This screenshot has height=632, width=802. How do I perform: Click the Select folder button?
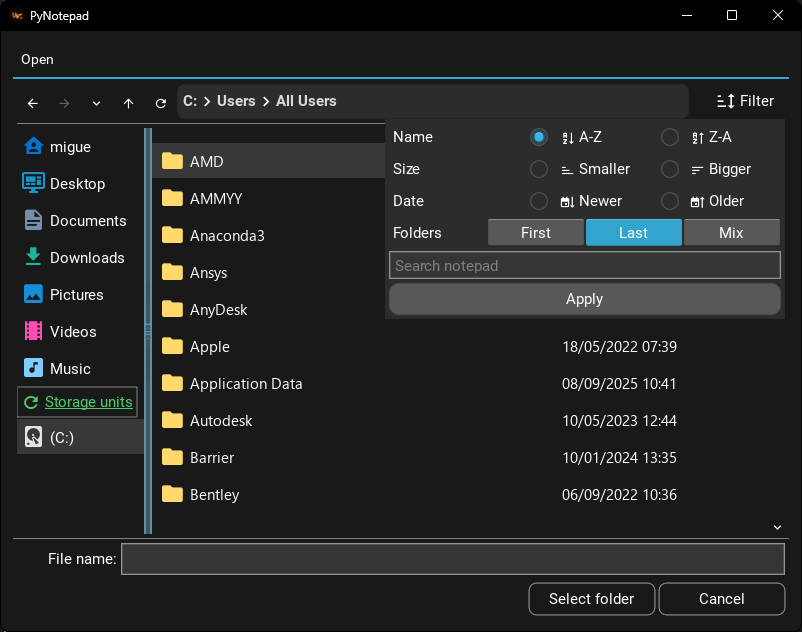click(x=591, y=599)
